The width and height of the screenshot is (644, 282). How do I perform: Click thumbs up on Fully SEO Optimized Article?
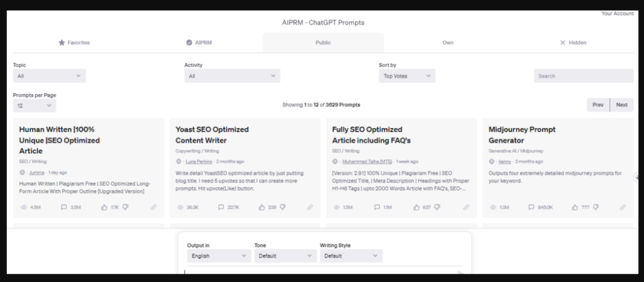(416, 207)
